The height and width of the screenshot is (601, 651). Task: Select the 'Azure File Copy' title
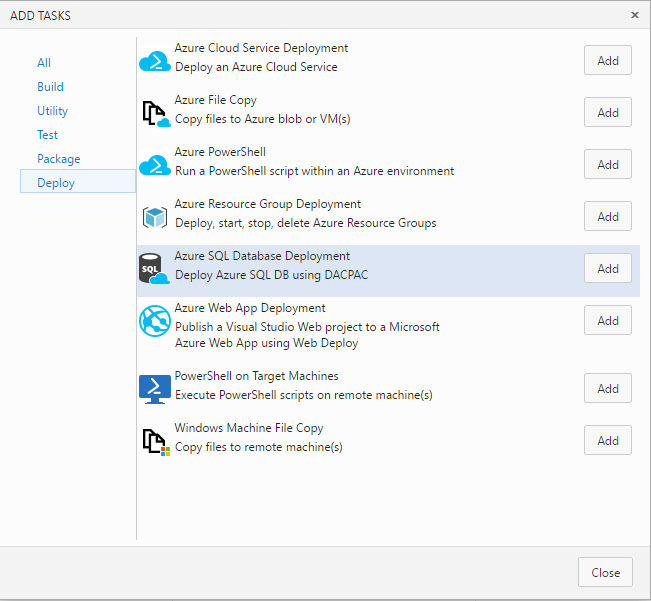click(215, 100)
